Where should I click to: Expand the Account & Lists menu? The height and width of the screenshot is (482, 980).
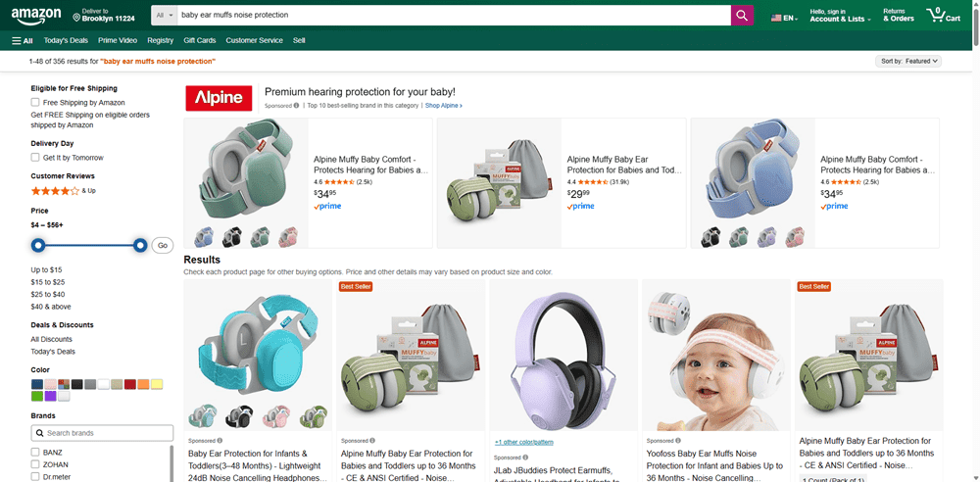tap(841, 16)
